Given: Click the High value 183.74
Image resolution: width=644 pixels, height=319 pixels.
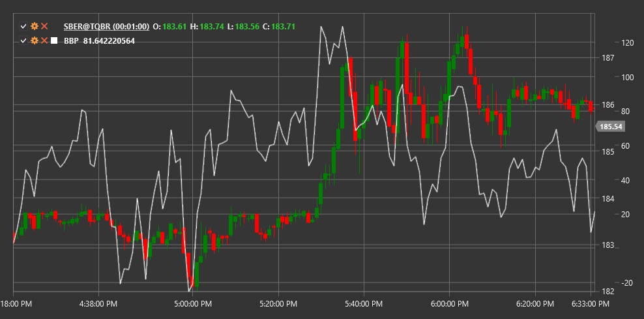Looking at the screenshot, I should [x=212, y=27].
